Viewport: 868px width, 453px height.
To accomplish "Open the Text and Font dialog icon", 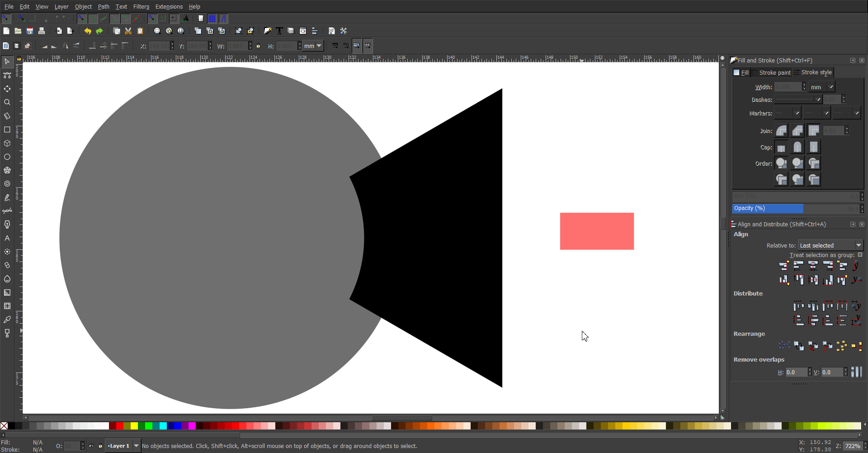I will point(279,31).
